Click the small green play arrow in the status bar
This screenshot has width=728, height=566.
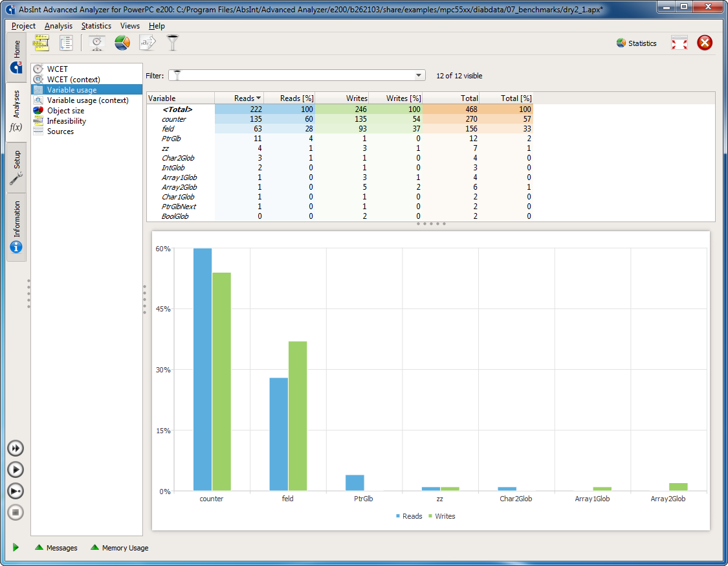[16, 547]
